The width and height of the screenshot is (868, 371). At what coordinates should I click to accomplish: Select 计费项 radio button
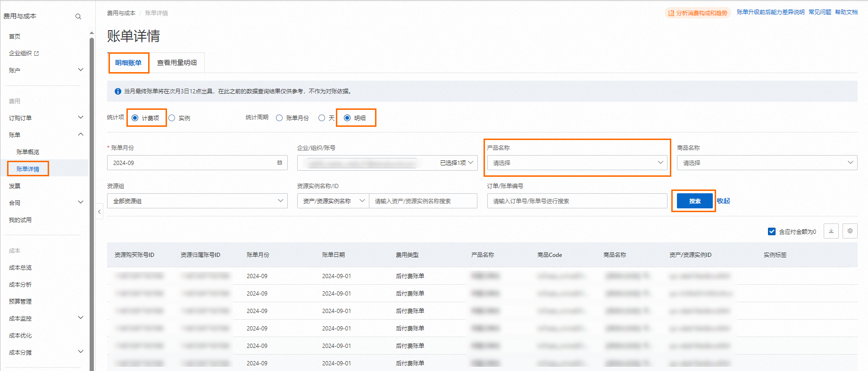(135, 118)
